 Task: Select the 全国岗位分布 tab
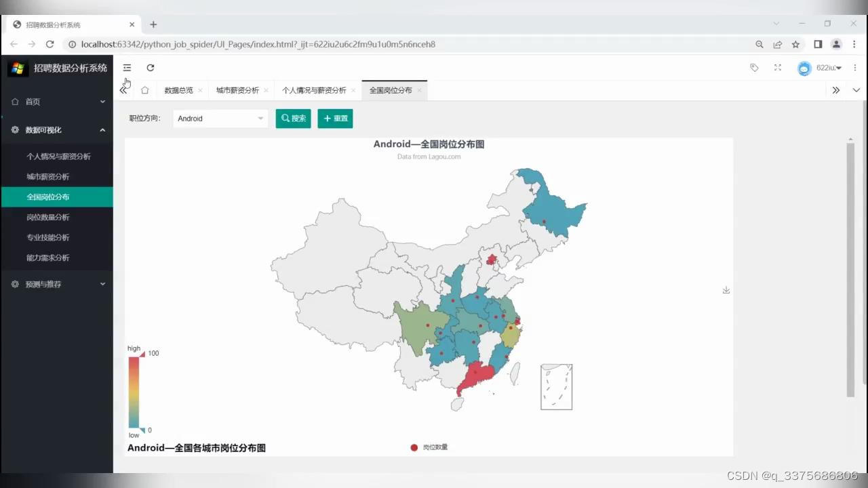pyautogui.click(x=391, y=90)
